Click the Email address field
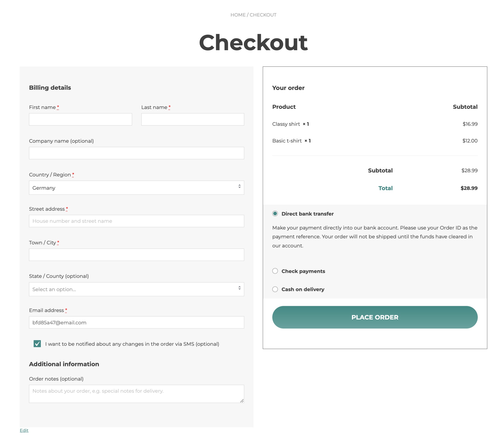This screenshot has height=447, width=504. click(136, 322)
